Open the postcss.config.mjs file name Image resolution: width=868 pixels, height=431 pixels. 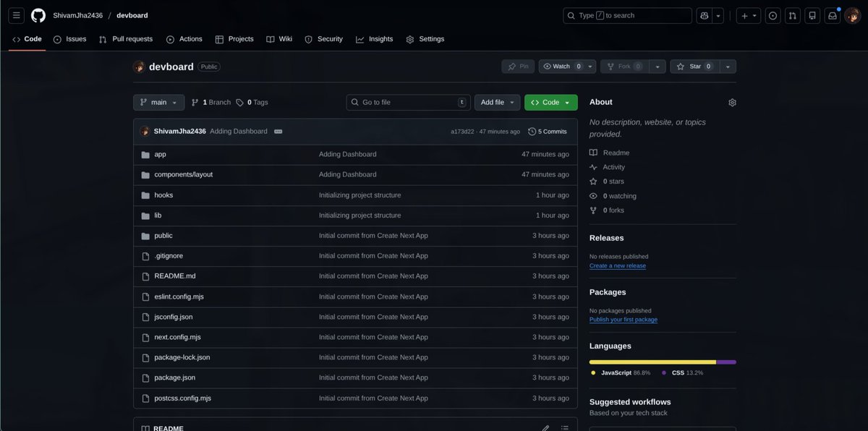[182, 398]
